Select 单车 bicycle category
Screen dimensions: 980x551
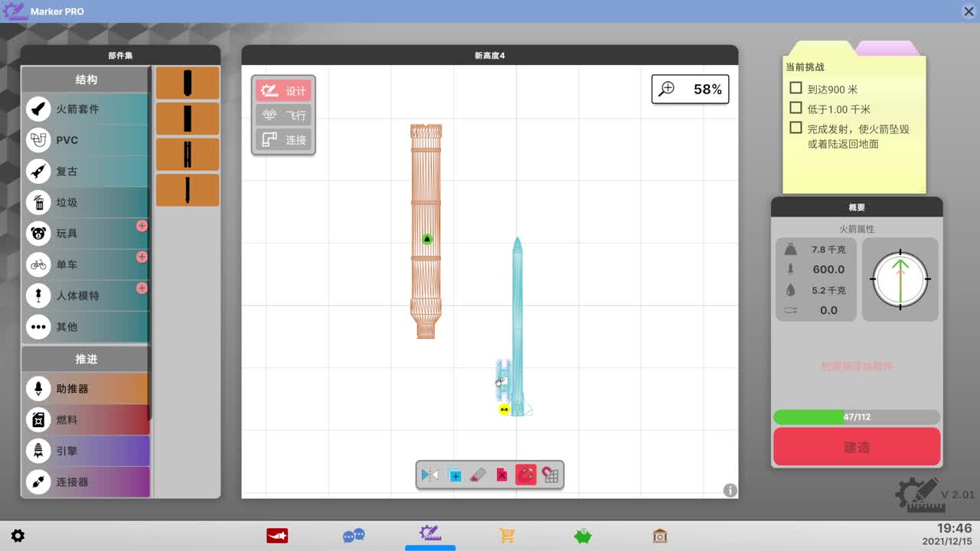click(x=85, y=265)
